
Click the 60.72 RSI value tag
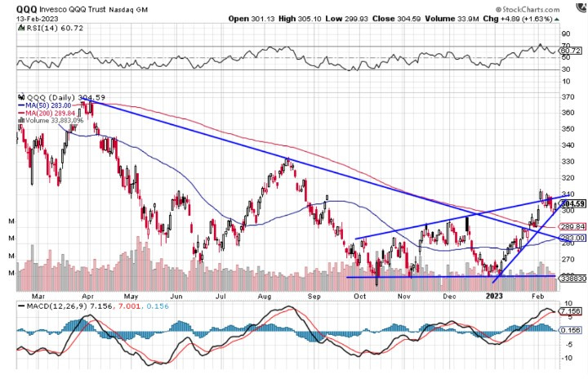pyautogui.click(x=571, y=51)
